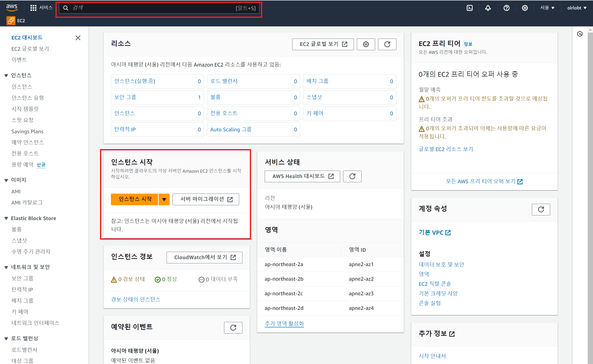Open the settings gear in top navigation
Viewport: 593px width, 364px height.
(x=525, y=8)
